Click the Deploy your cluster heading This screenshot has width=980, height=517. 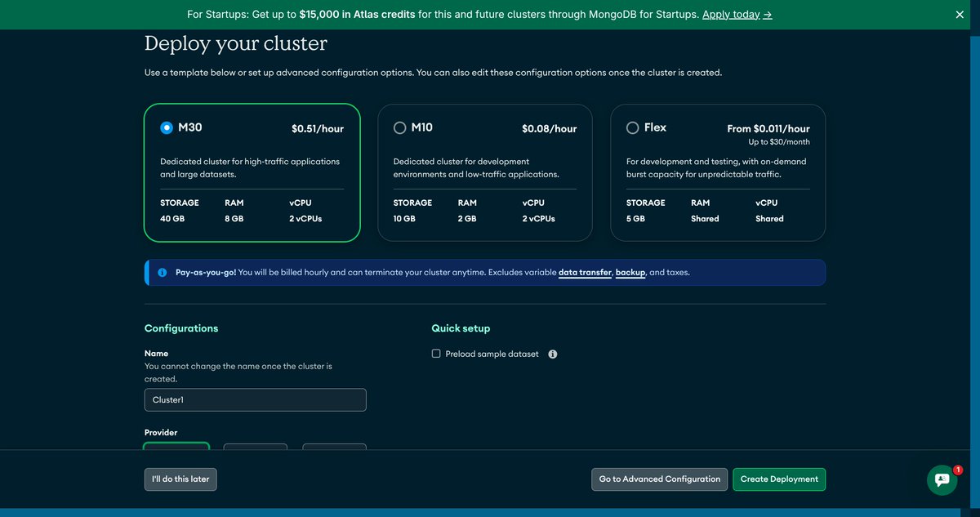click(236, 43)
